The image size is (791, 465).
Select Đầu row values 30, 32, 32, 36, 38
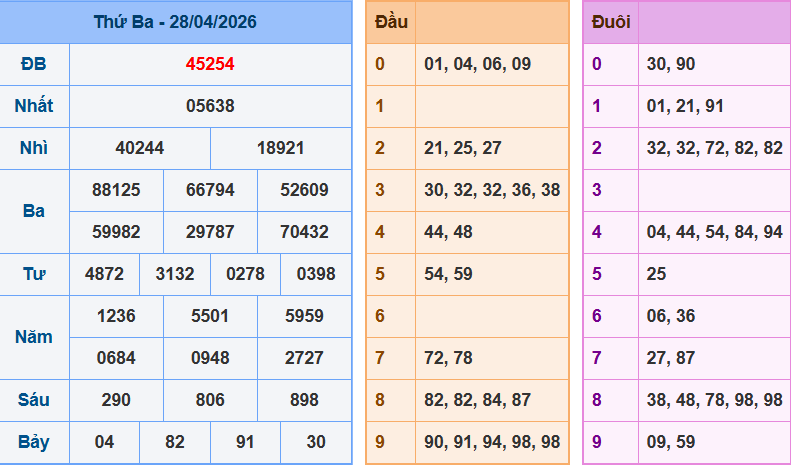492,190
